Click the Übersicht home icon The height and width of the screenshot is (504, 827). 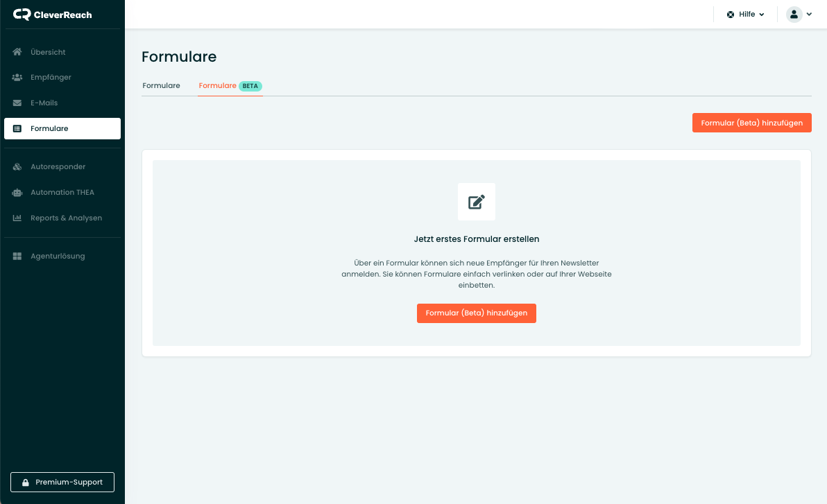tap(17, 52)
